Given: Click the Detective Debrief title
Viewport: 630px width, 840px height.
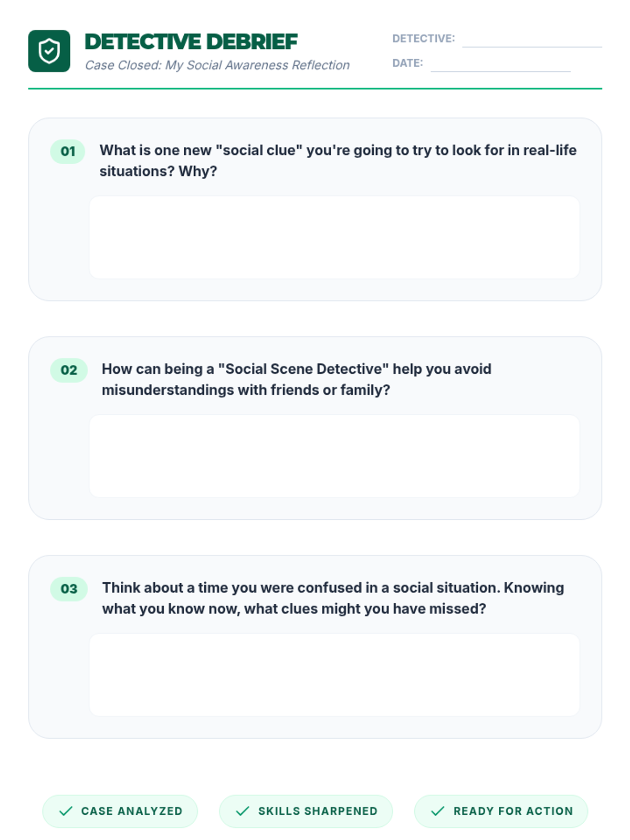Looking at the screenshot, I should 191,42.
